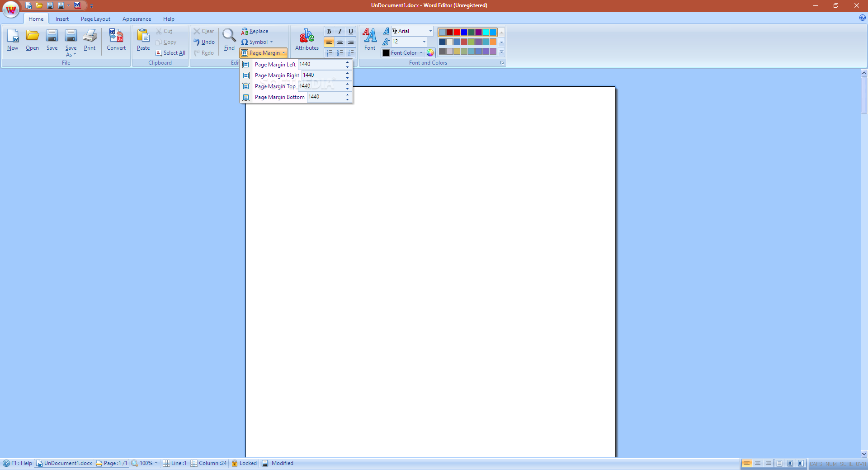Toggle Underline formatting
Viewport: 868px width, 470px height.
click(351, 31)
